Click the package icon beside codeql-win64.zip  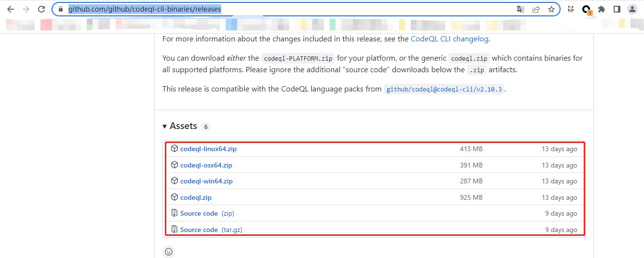pos(174,181)
